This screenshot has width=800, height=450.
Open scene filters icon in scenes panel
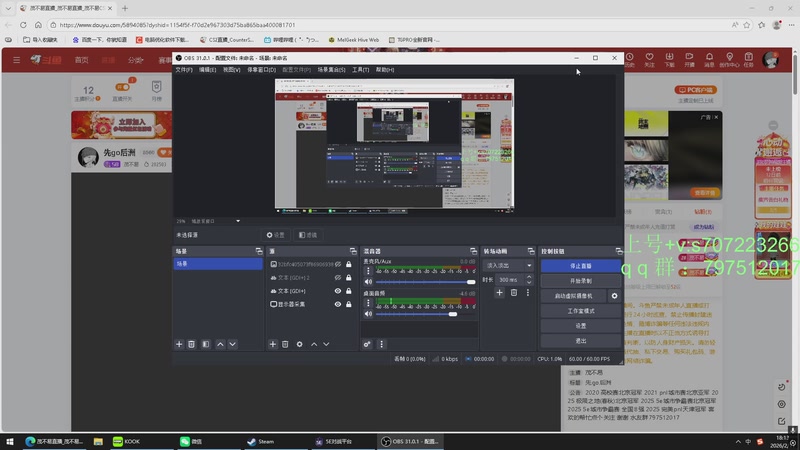tap(206, 344)
